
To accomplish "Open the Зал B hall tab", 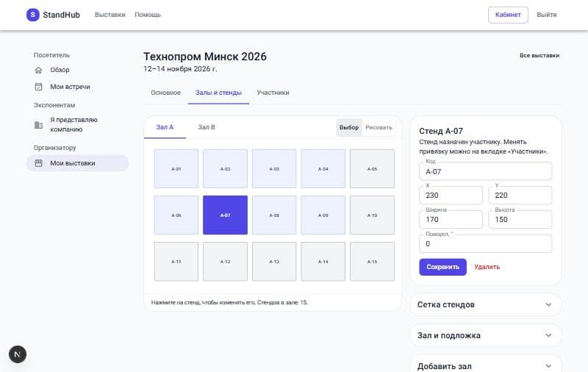I will click(207, 127).
